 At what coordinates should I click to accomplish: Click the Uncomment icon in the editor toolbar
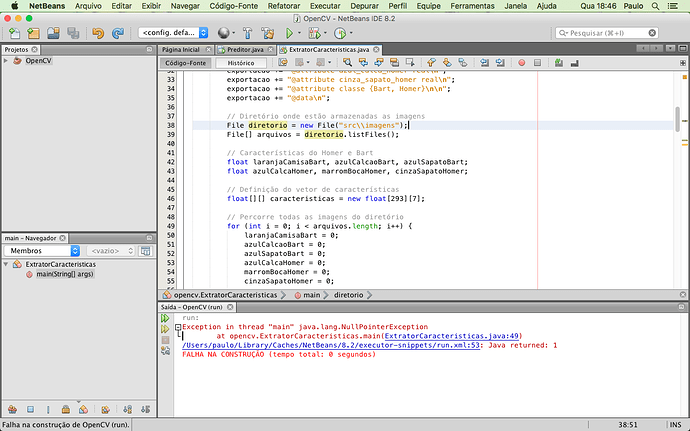(574, 63)
